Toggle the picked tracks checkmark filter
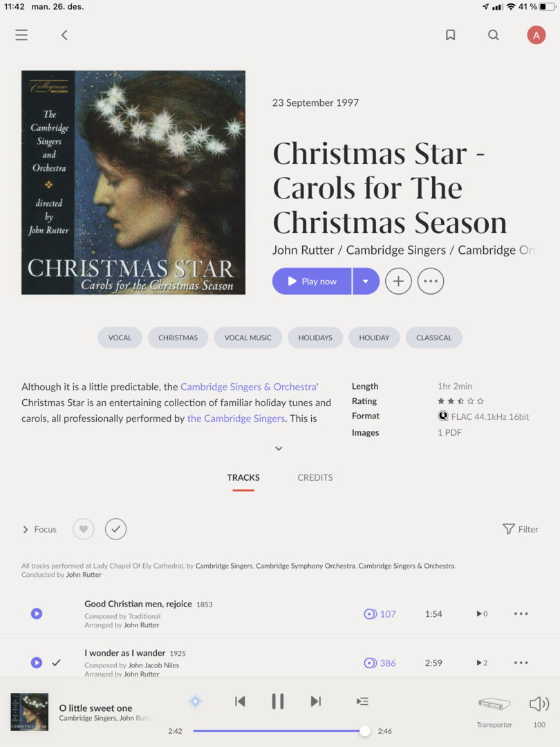This screenshot has height=747, width=560. (115, 529)
